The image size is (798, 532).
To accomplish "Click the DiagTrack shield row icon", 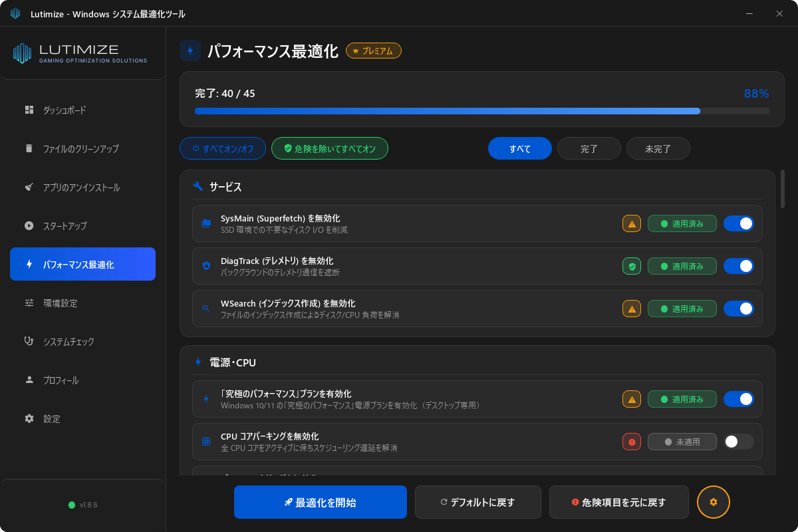I will tap(206, 266).
